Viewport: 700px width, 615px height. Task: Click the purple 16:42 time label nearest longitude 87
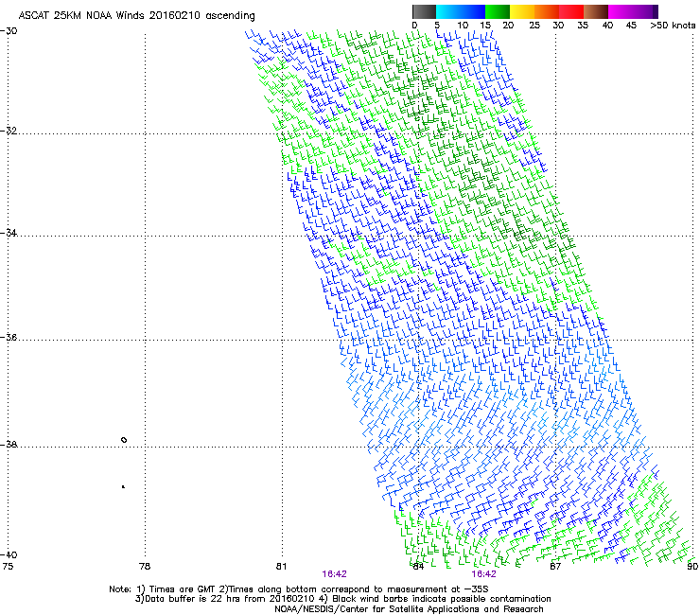[484, 574]
